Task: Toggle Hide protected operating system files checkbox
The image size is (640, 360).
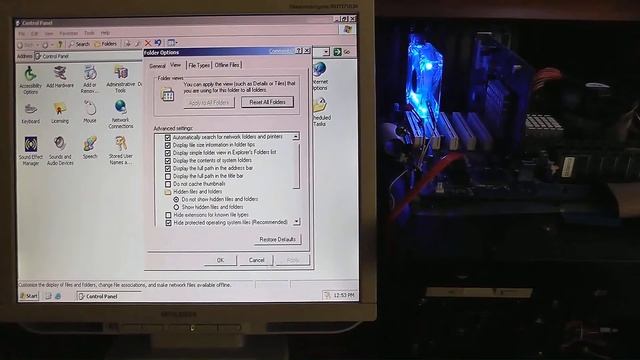Action: point(168,223)
